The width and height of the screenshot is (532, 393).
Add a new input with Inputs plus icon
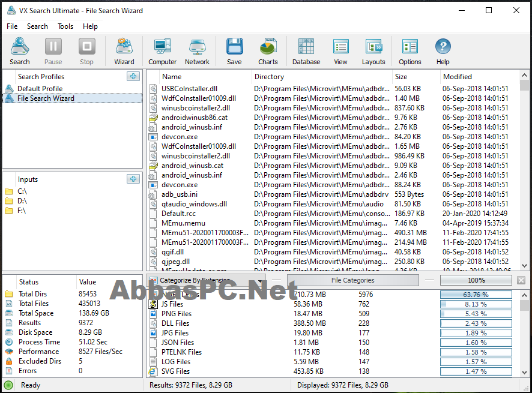coord(133,179)
